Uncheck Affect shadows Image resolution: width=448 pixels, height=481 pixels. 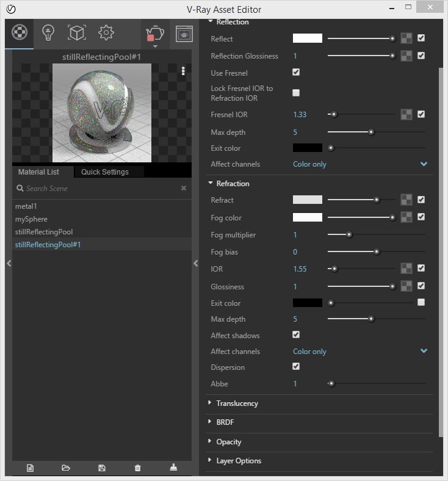click(x=296, y=335)
